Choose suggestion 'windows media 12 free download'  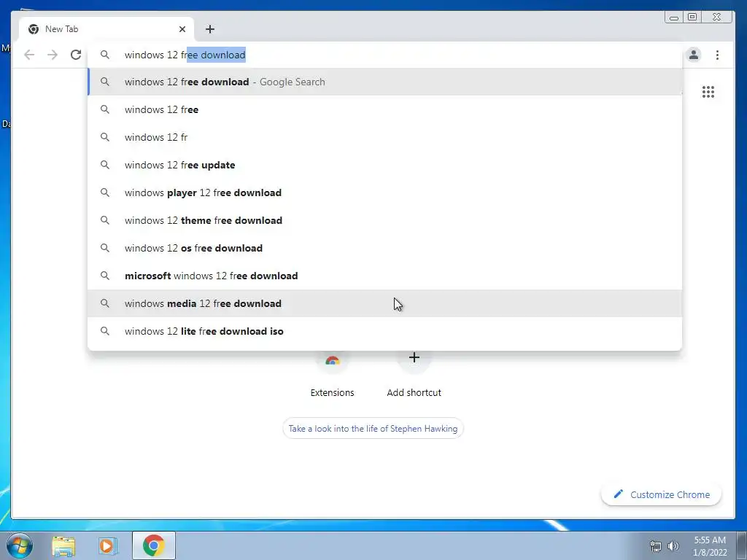click(385, 303)
